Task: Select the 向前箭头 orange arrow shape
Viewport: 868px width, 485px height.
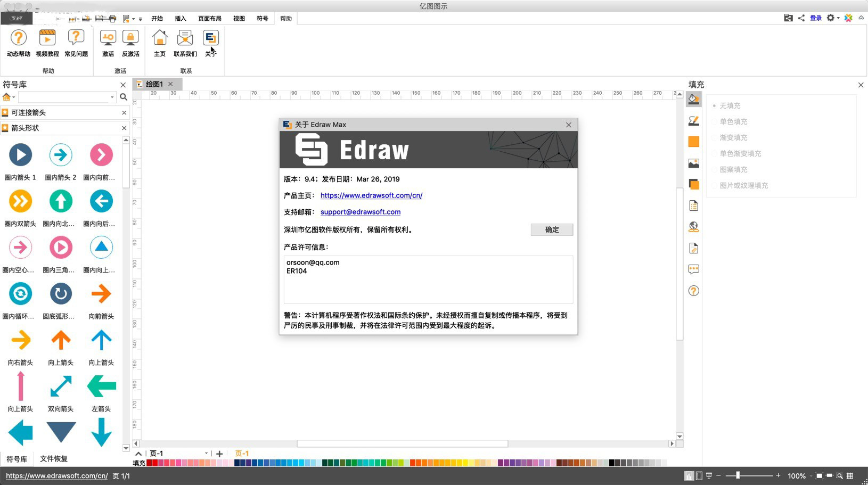Action: click(101, 293)
